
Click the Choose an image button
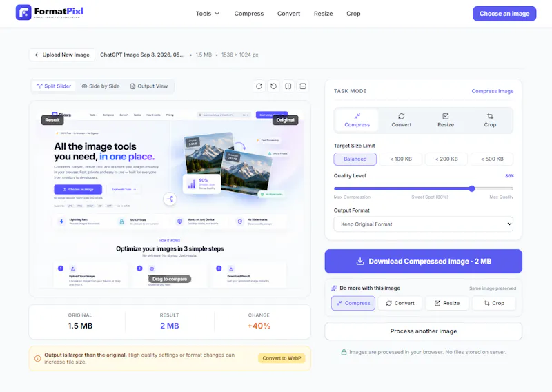click(x=504, y=14)
